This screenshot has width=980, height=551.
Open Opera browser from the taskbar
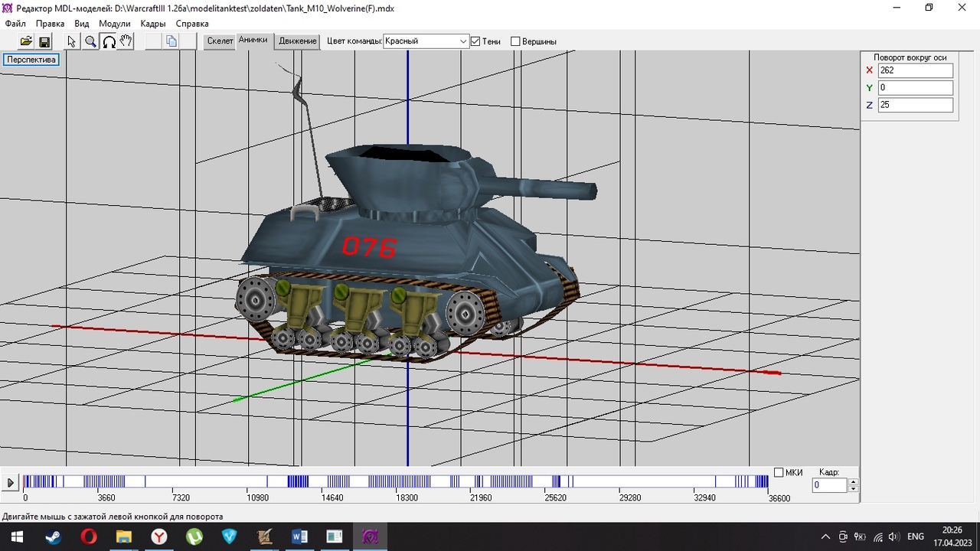pyautogui.click(x=88, y=536)
